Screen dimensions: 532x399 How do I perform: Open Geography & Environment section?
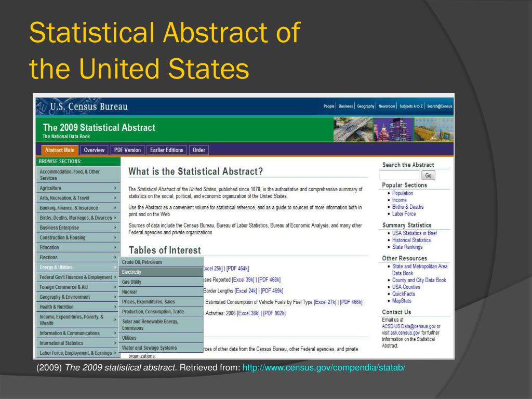click(78, 297)
